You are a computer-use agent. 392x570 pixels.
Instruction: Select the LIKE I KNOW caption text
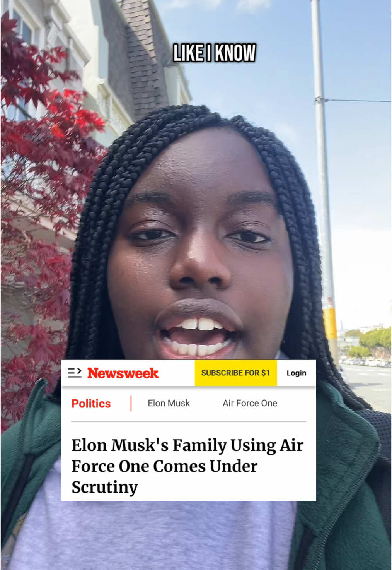(x=214, y=53)
